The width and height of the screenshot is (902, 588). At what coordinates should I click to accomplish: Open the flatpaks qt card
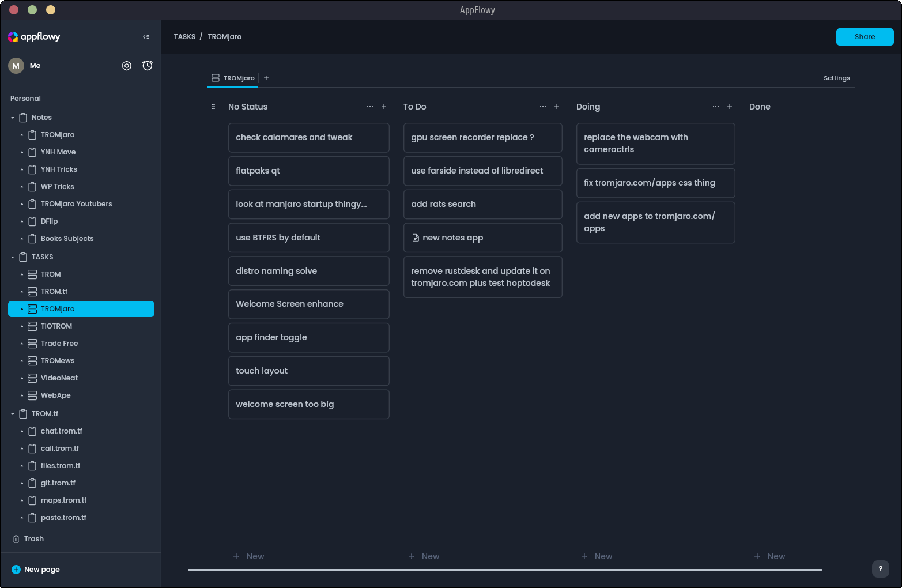point(309,171)
